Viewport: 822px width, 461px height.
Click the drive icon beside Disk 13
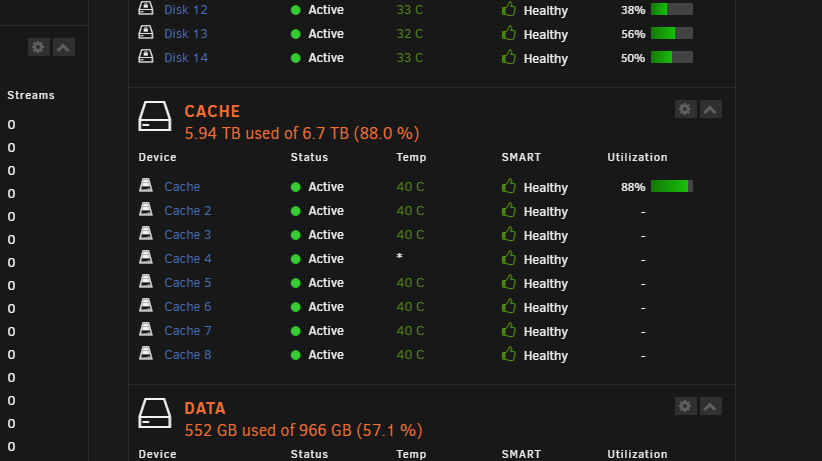pyautogui.click(x=146, y=32)
